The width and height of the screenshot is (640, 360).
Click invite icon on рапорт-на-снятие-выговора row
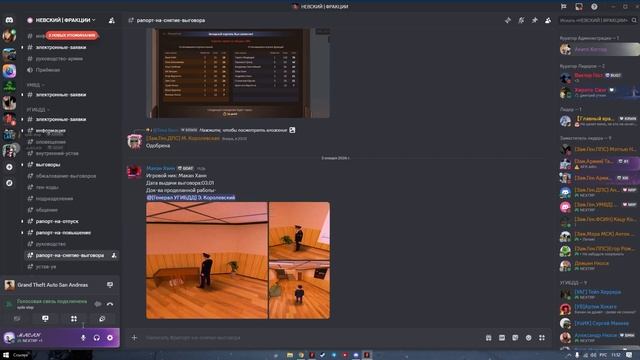114,256
